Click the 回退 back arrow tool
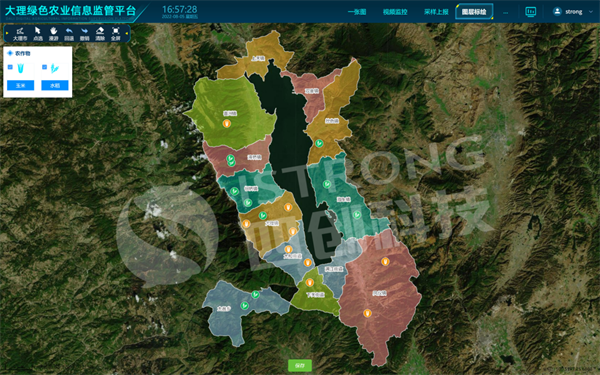The image size is (600, 375). tap(69, 34)
